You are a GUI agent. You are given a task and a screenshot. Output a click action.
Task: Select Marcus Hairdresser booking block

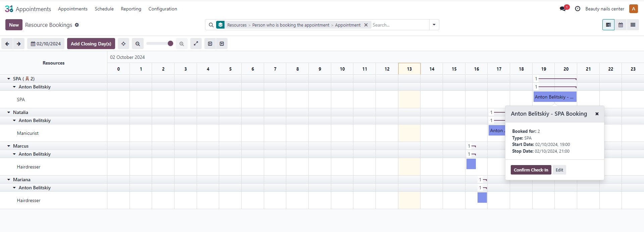point(471,164)
